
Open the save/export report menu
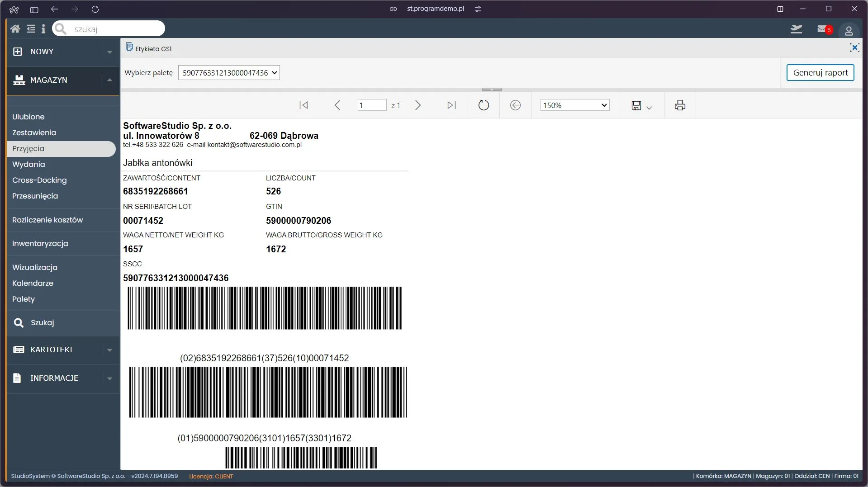click(641, 106)
